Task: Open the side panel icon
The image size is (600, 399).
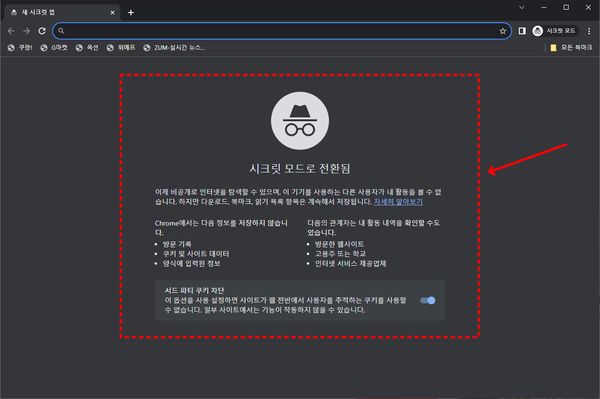Action: (x=522, y=31)
